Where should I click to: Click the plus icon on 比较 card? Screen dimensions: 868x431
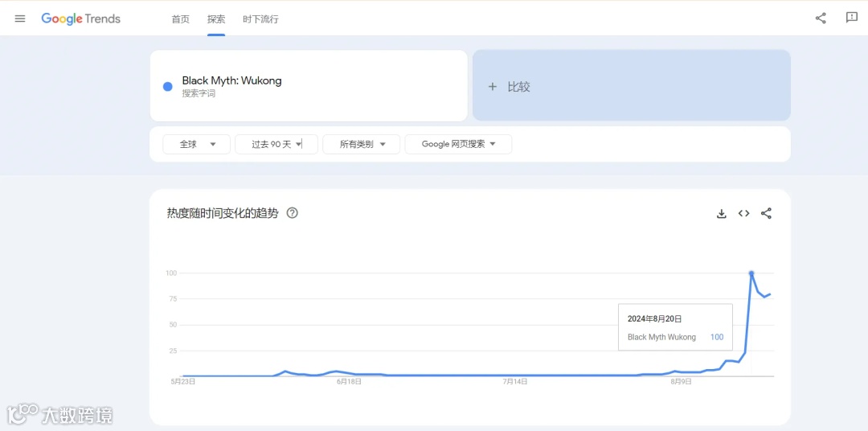pyautogui.click(x=492, y=86)
